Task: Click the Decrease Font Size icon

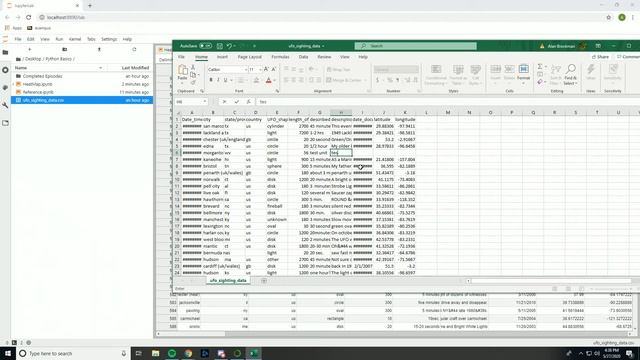Action: tap(273, 69)
